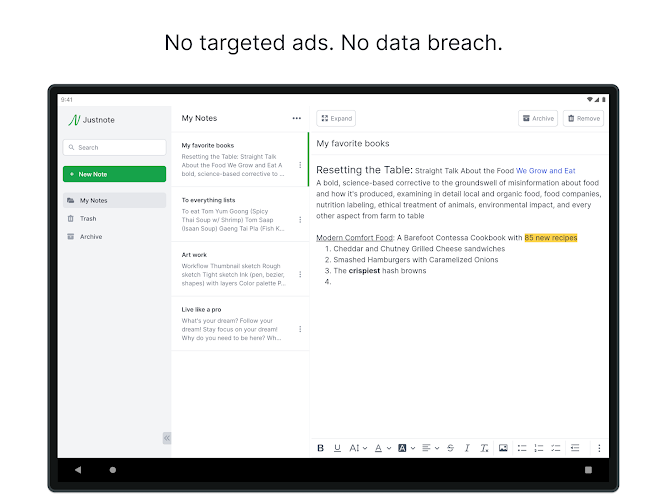Archive the current note

pyautogui.click(x=538, y=118)
